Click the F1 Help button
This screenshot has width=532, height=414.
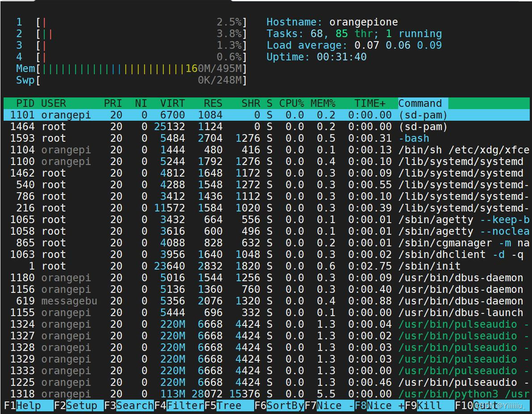click(29, 406)
